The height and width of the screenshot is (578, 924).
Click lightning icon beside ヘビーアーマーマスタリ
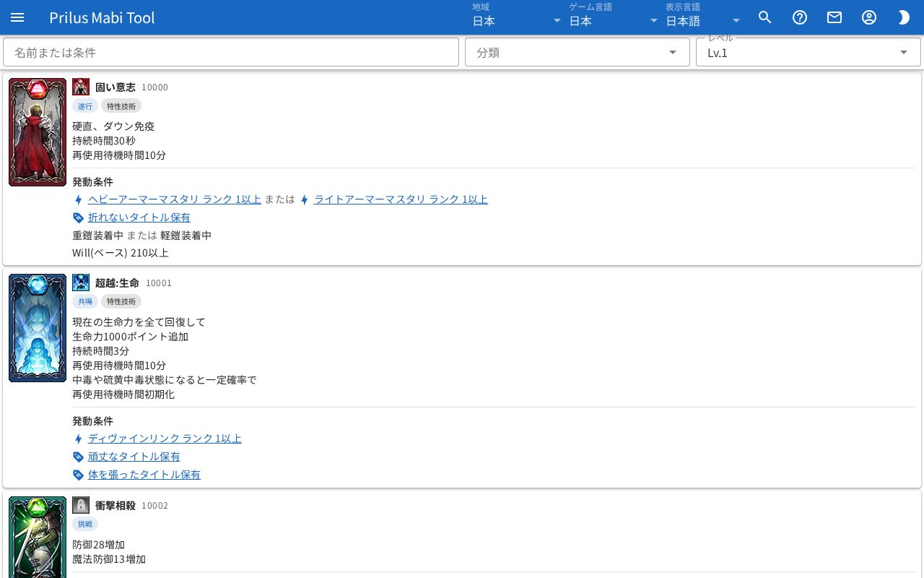(79, 199)
